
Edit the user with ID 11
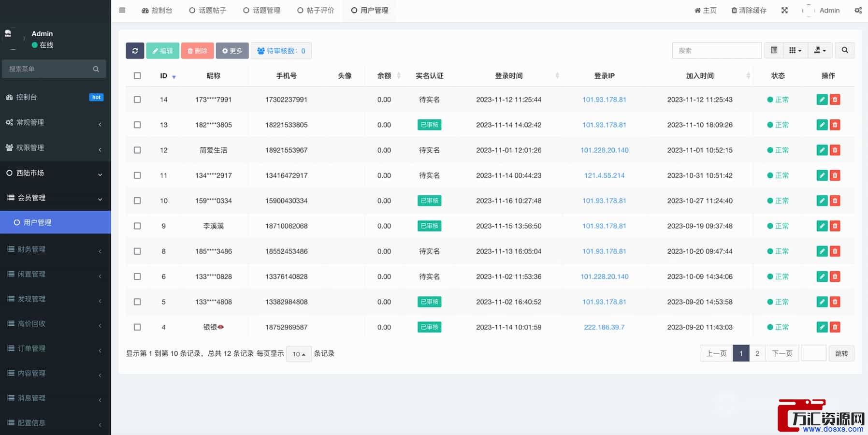[822, 175]
